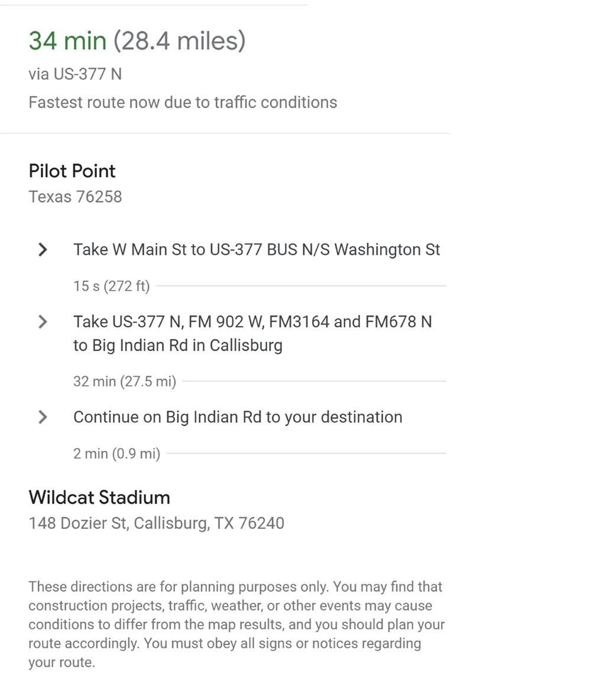Viewport: 616px width, 683px height.
Task: Click the 2 min (0.9 mi) segment label
Action: click(x=117, y=454)
